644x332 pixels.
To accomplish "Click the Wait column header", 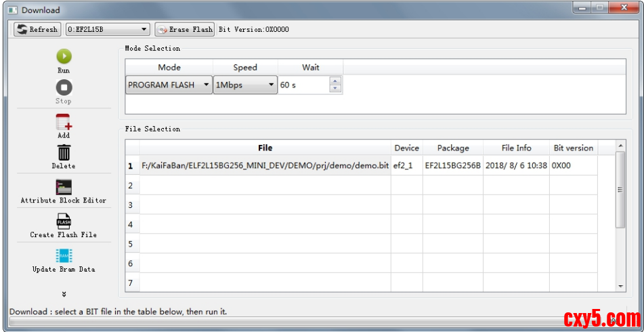I will coord(311,67).
